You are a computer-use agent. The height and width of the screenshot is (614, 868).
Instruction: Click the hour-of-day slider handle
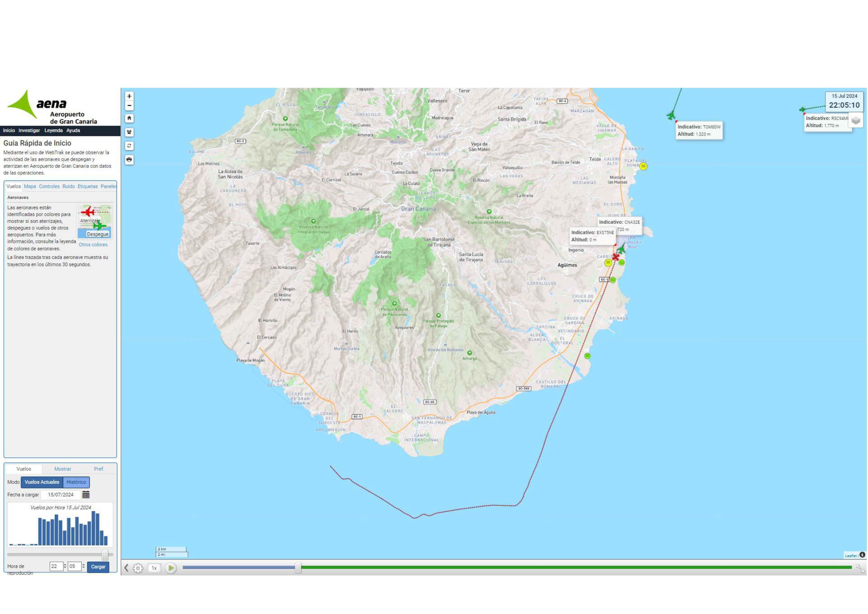105,555
